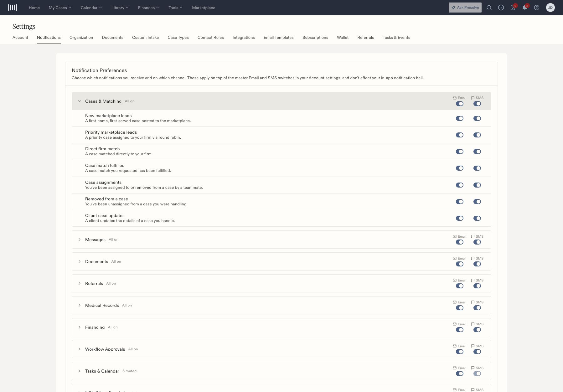Open the Calendar dropdown menu

click(x=91, y=8)
